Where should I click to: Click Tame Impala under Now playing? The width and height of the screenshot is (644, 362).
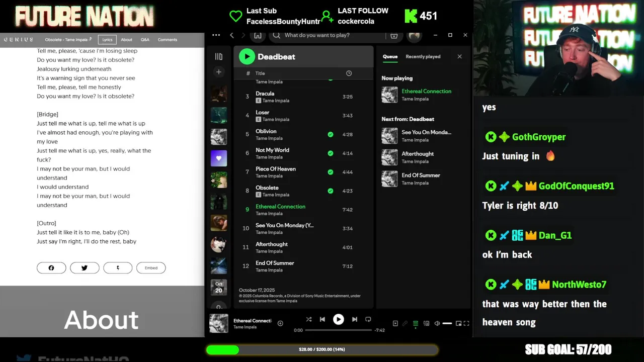tap(415, 99)
